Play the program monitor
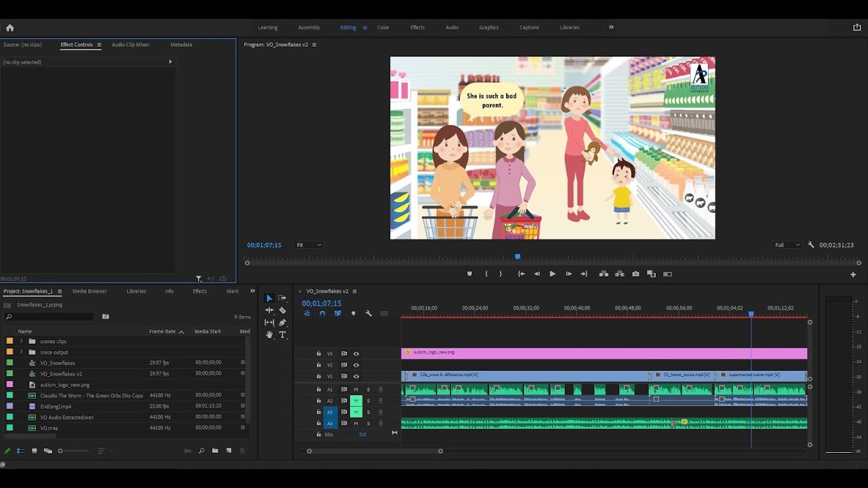This screenshot has height=488, width=868. 552,274
